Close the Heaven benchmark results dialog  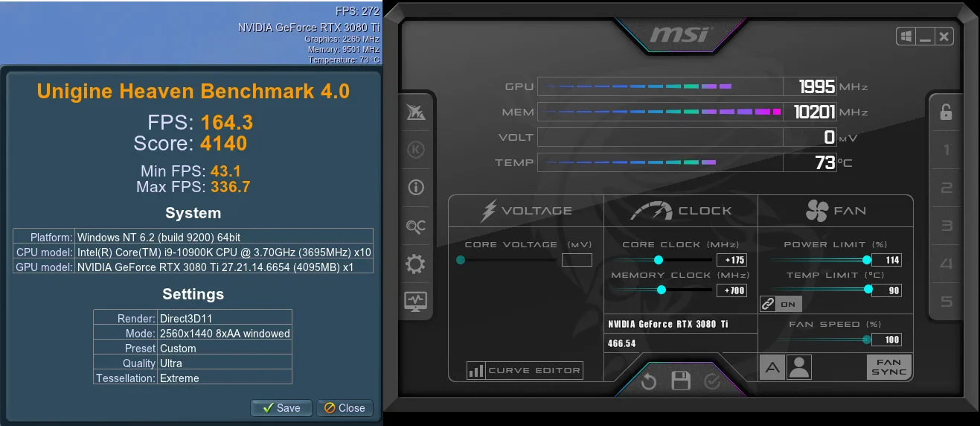(x=345, y=408)
